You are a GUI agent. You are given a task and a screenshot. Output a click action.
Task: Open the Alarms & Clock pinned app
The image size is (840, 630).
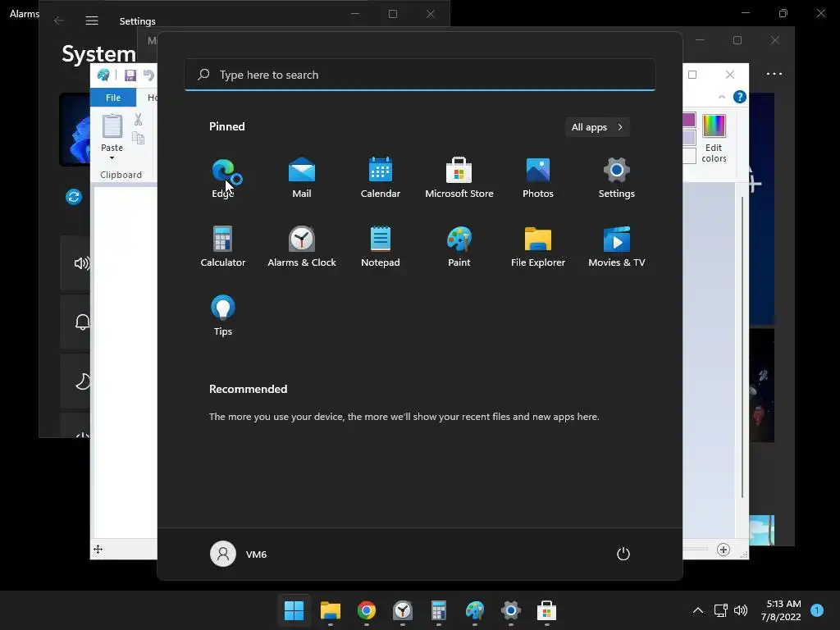tap(302, 247)
